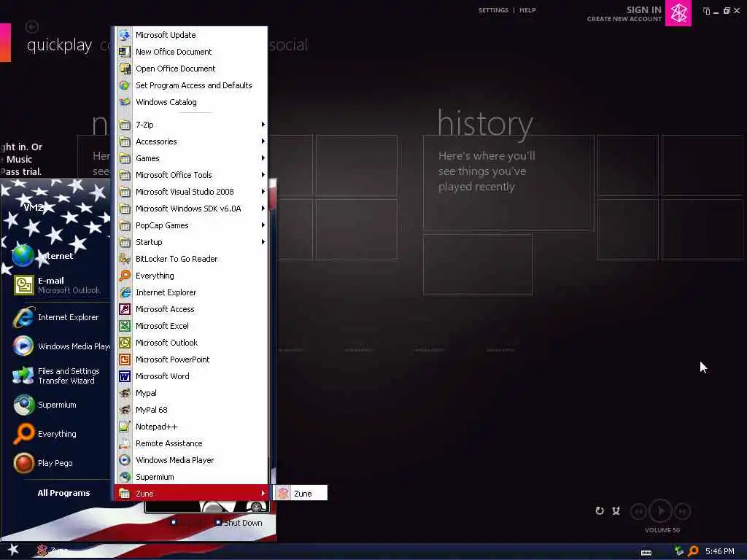Image resolution: width=747 pixels, height=560 pixels.
Task: Click the Zune taskbar button
Action: [53, 551]
